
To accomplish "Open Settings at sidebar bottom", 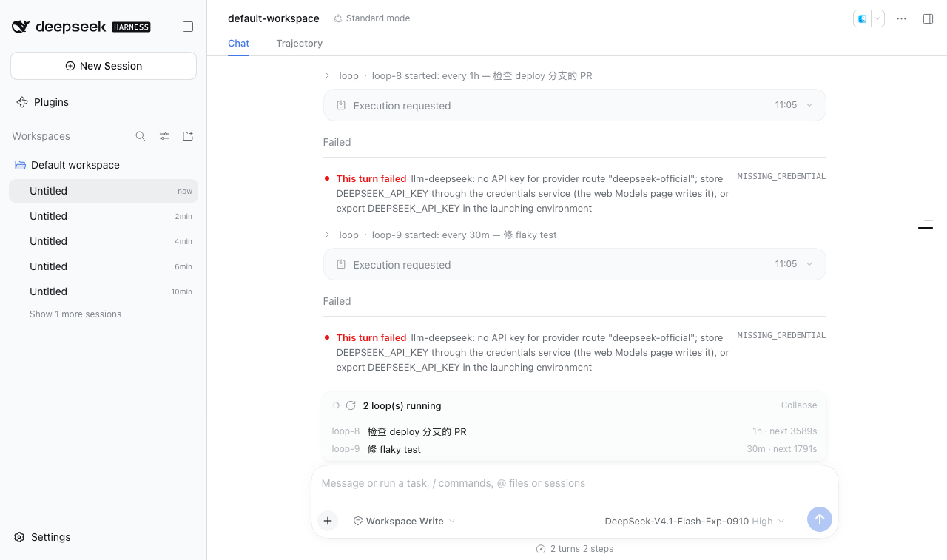I will tap(43, 537).
